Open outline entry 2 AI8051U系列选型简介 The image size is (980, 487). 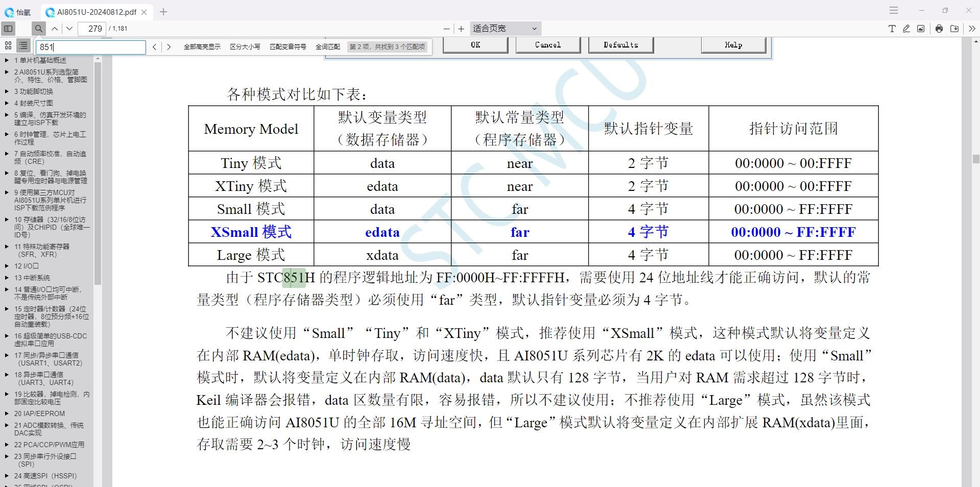51,76
